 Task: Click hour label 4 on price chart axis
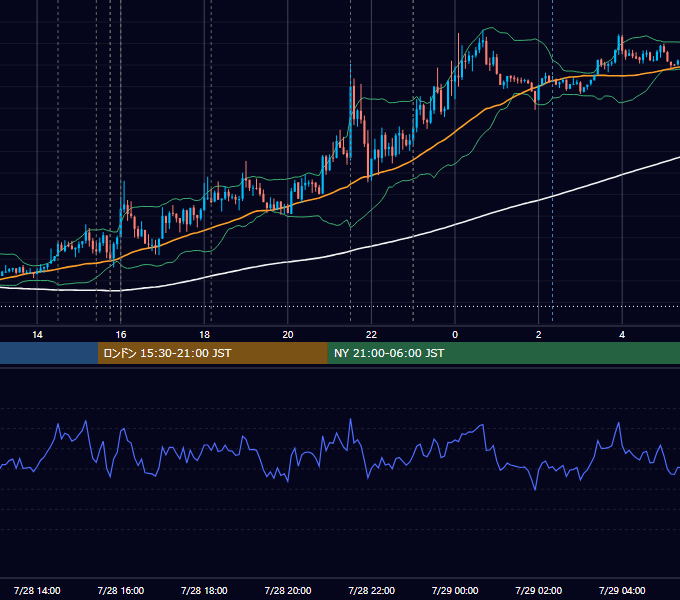[622, 335]
